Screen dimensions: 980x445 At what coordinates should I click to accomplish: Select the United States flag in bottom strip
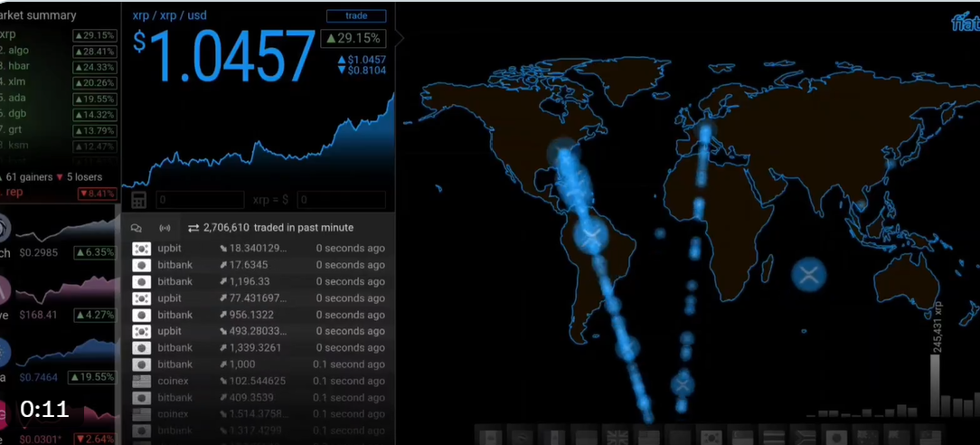tap(649, 436)
